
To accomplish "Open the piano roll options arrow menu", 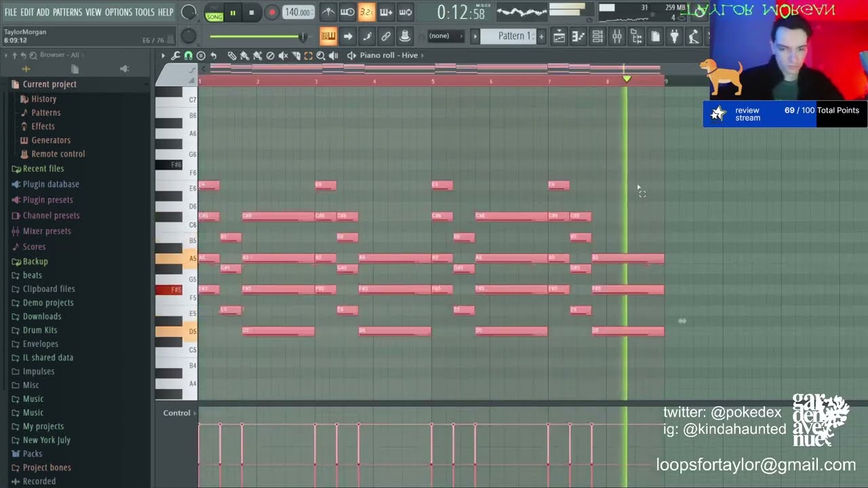I will point(163,56).
